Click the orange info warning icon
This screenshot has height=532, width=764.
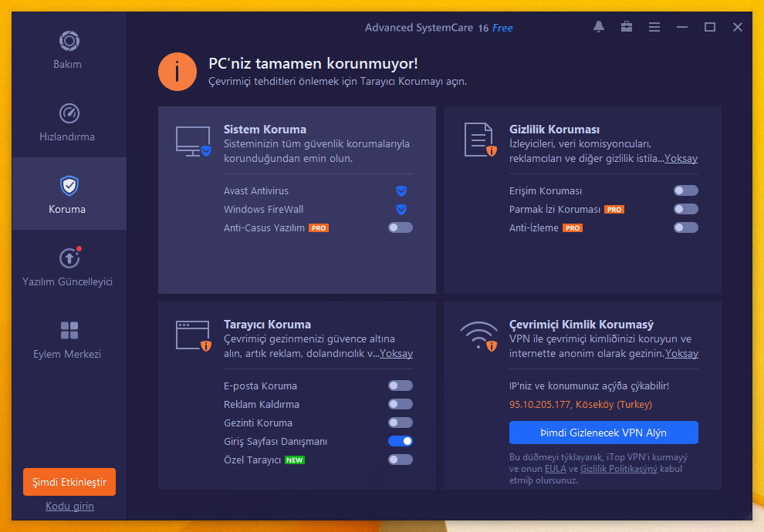pos(177,72)
